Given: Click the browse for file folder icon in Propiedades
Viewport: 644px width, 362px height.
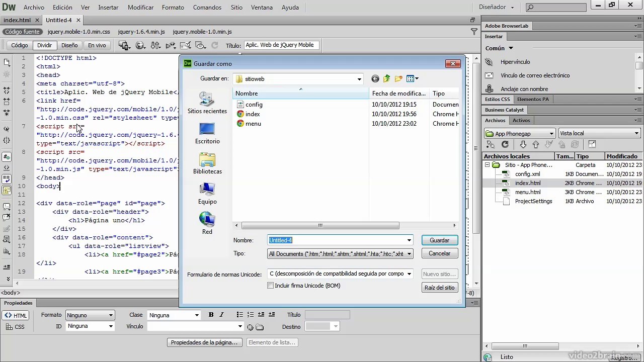Looking at the screenshot, I should (260, 327).
